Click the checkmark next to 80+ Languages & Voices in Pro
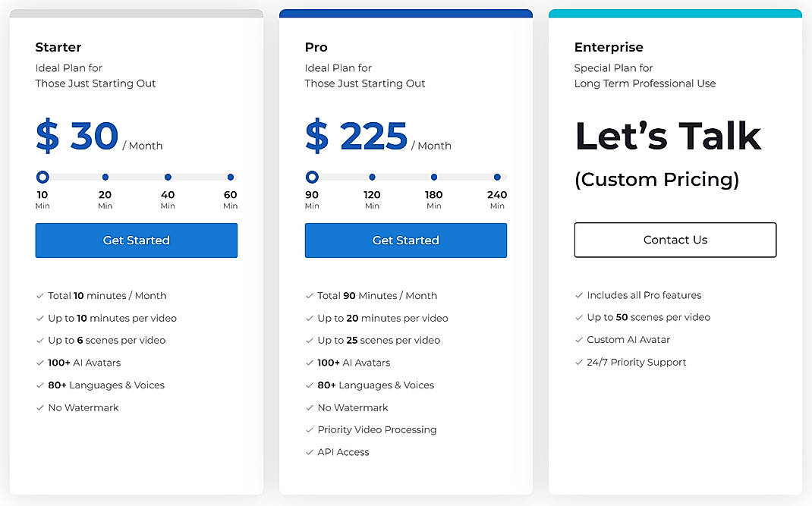 coord(310,385)
